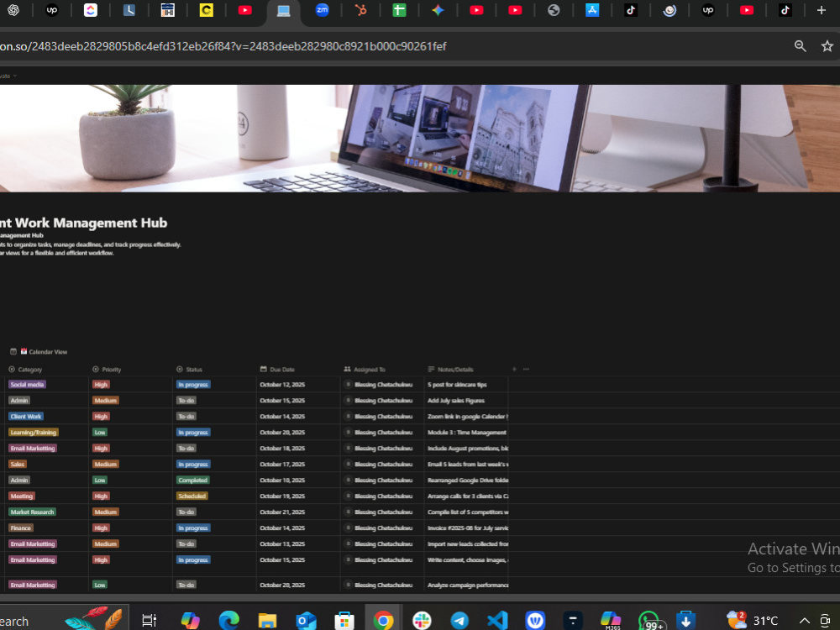Open Visual Studio Code from the taskbar

click(497, 621)
